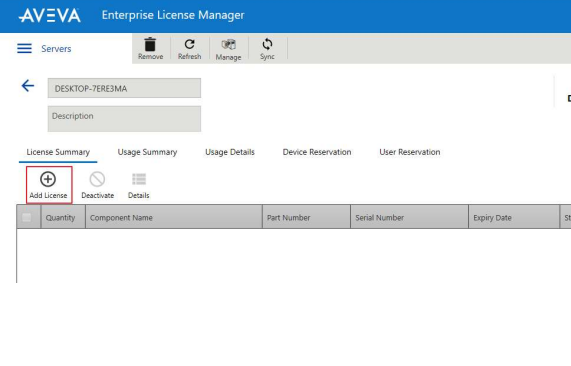The height and width of the screenshot is (366, 571).
Task: Switch to the Usage Summary tab
Action: point(147,152)
